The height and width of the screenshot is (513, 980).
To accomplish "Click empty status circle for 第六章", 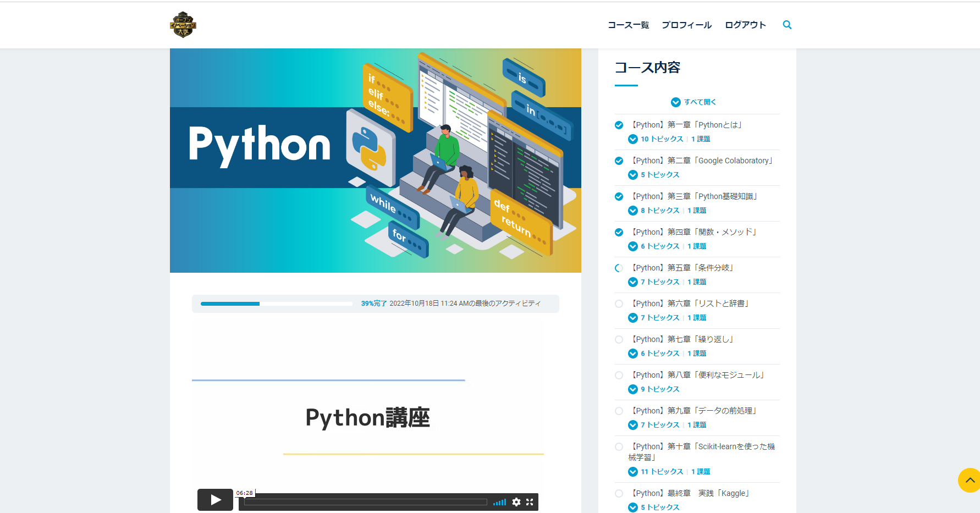I will (619, 304).
